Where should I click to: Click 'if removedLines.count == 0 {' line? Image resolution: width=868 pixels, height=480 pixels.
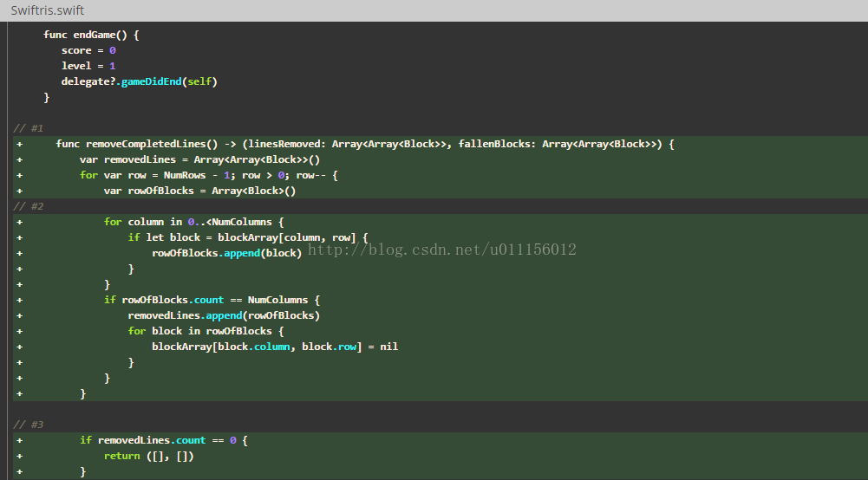pos(164,440)
